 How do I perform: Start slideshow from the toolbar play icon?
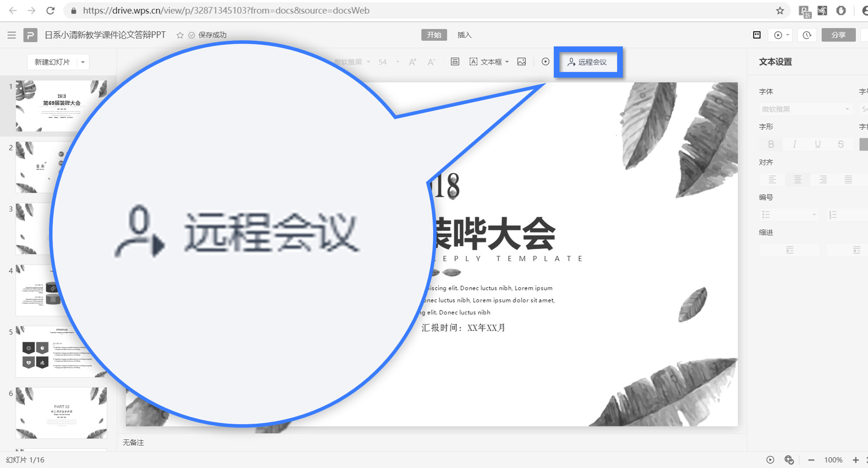[x=545, y=62]
